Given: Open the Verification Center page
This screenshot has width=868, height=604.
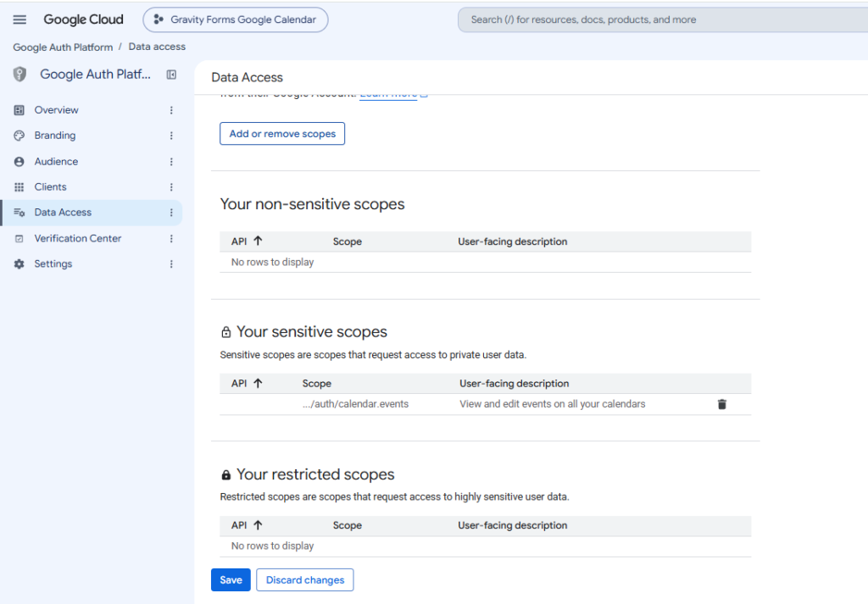Looking at the screenshot, I should (77, 238).
